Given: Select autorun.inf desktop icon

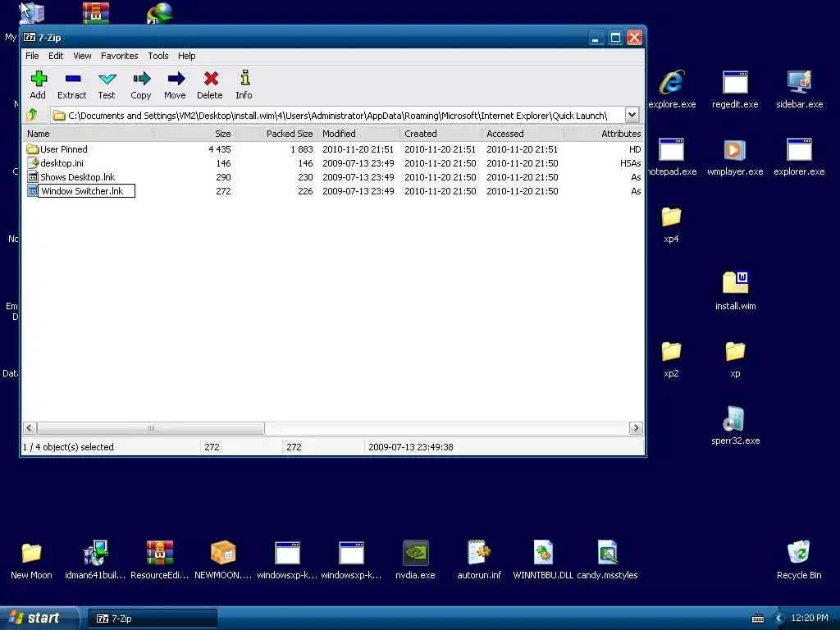Looking at the screenshot, I should tap(479, 559).
